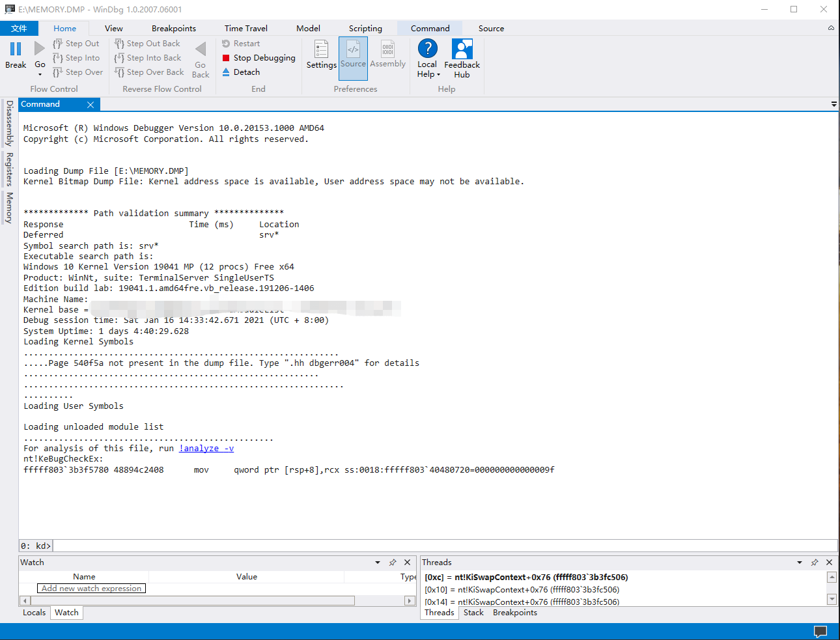The width and height of the screenshot is (840, 640).
Task: Switch to the Stack tab
Action: (473, 613)
